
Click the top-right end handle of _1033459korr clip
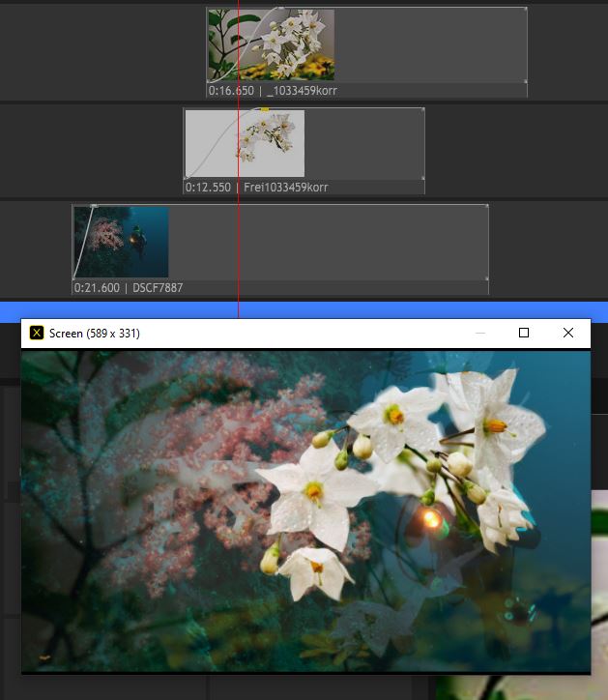(525, 11)
